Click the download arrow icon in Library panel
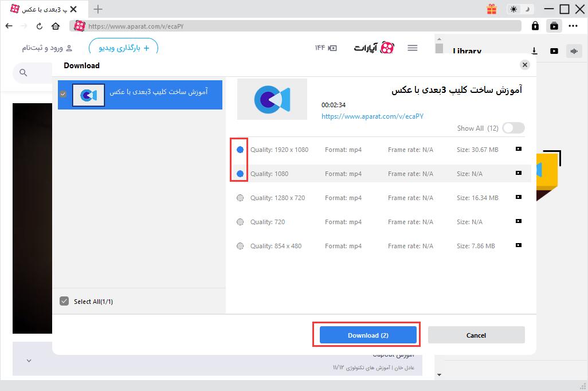Screen dimensions: 588x391 (534, 51)
